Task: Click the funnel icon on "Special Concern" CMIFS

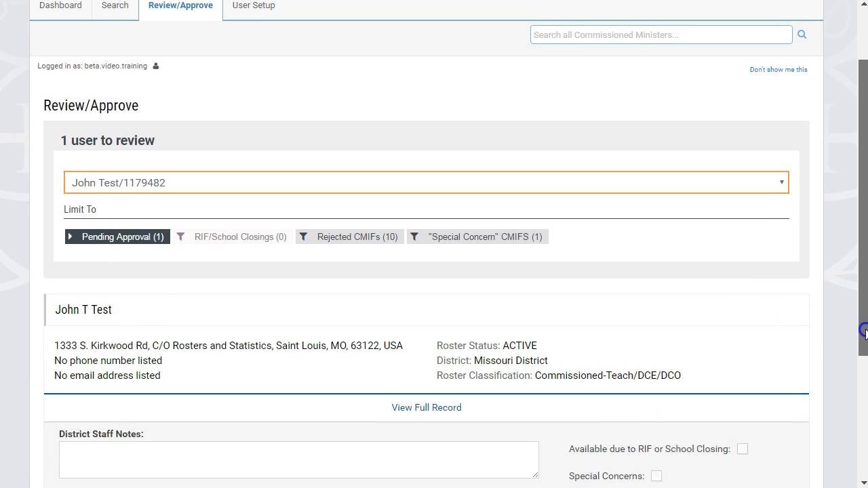Action: click(414, 237)
